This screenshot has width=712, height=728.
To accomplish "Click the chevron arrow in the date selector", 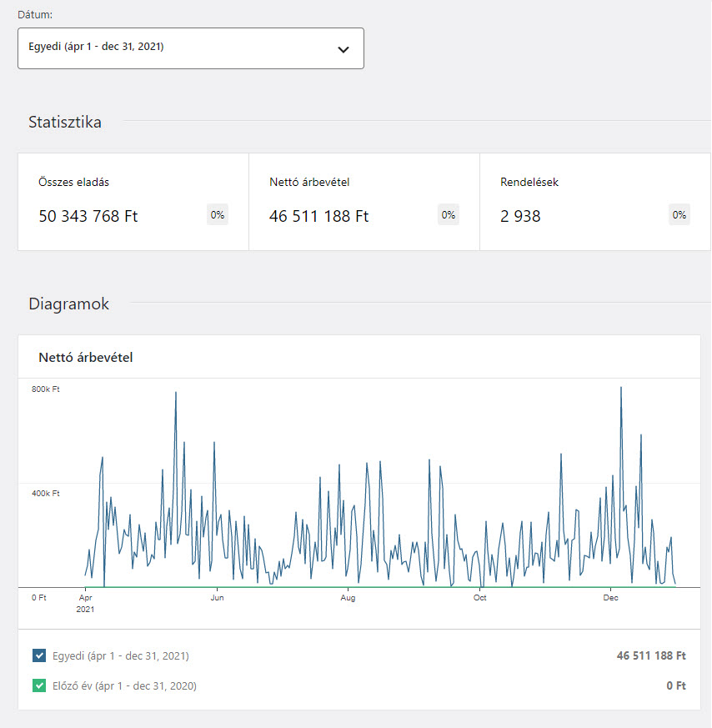I will [343, 49].
